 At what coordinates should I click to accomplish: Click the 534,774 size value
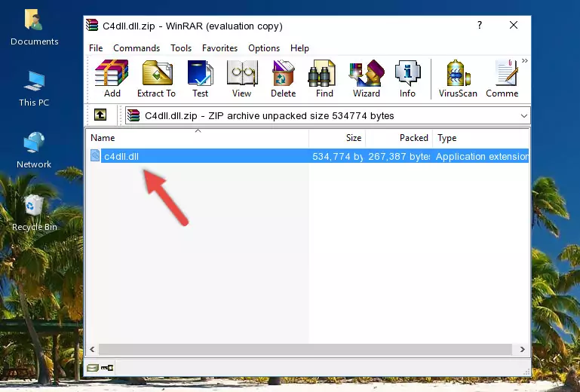tap(337, 157)
